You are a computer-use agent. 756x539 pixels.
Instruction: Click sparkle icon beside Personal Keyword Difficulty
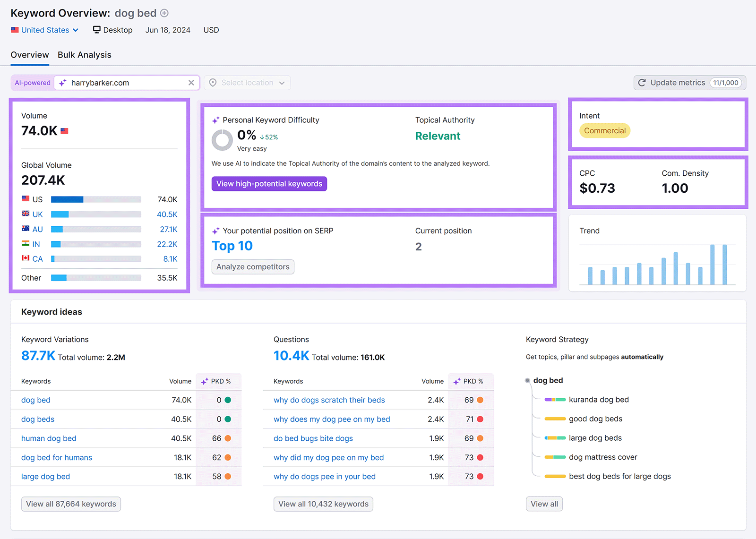pos(215,120)
